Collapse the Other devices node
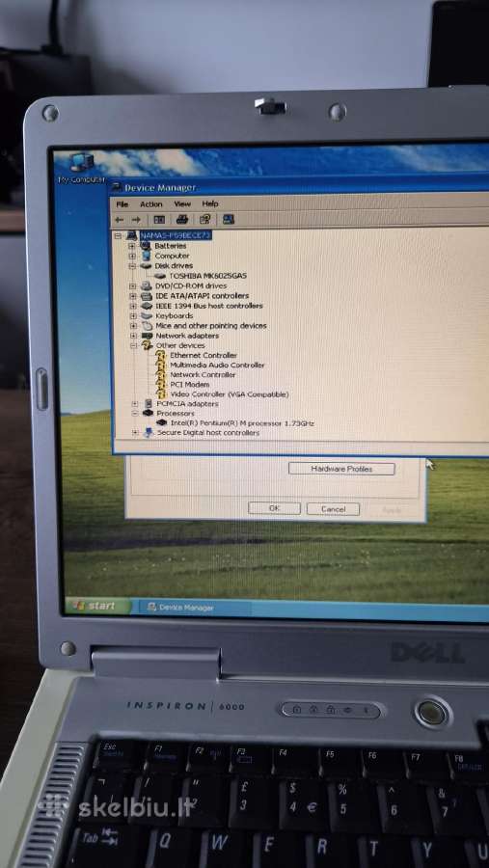 coord(133,345)
